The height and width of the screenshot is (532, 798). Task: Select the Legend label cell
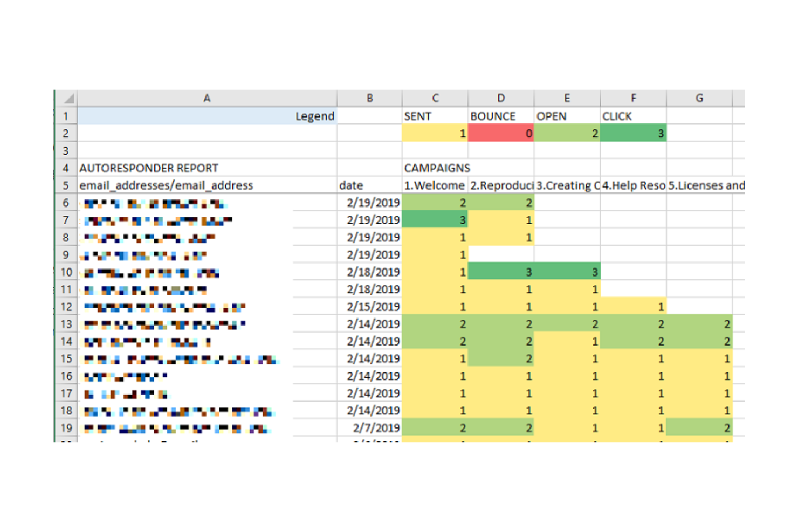207,116
